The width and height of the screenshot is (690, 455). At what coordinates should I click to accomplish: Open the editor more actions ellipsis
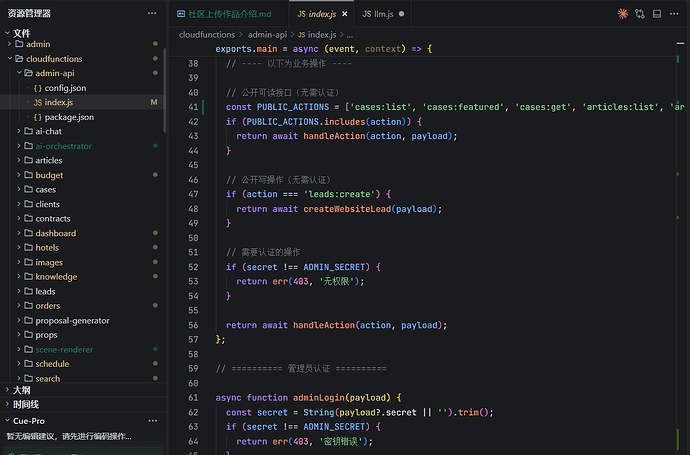pyautogui.click(x=674, y=14)
